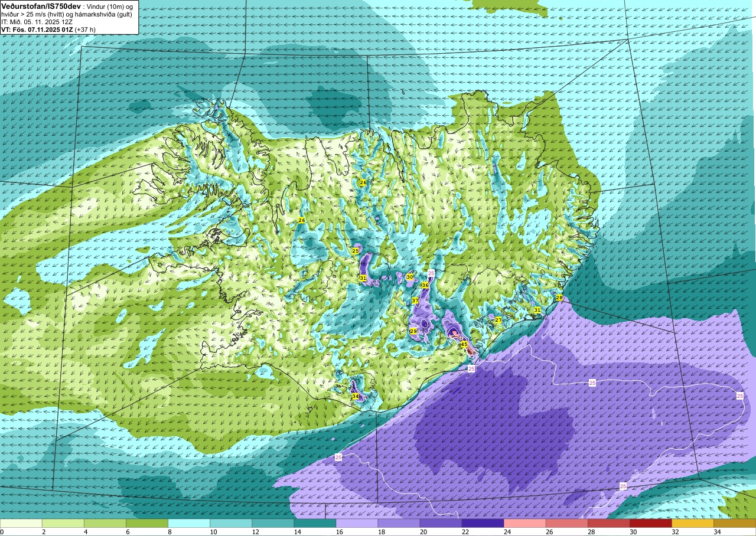Select the 2–4 m/s light green legend swatch

tap(63, 523)
